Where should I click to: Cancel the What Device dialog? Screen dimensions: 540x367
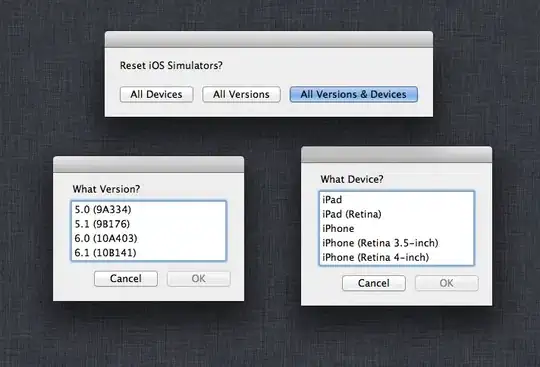point(374,283)
